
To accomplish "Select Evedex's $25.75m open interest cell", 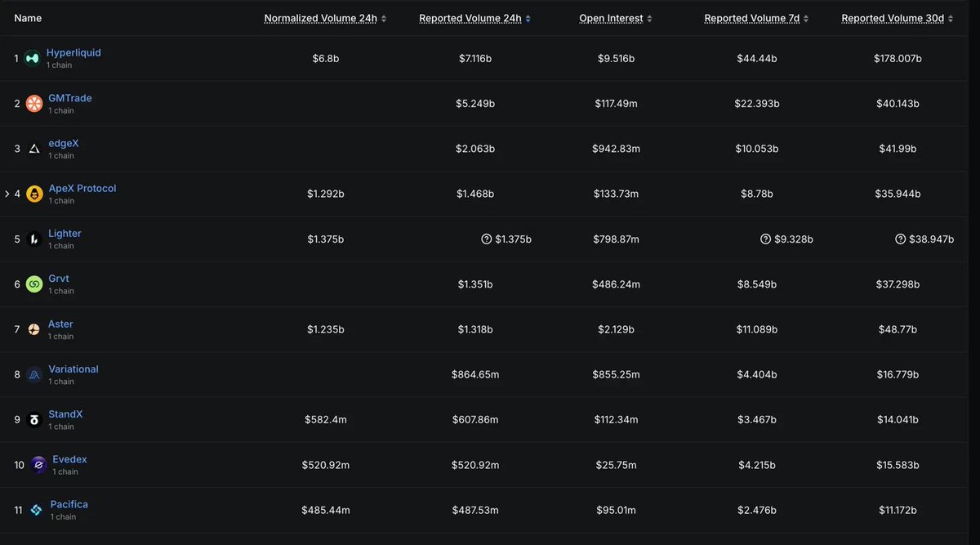I will click(617, 466).
